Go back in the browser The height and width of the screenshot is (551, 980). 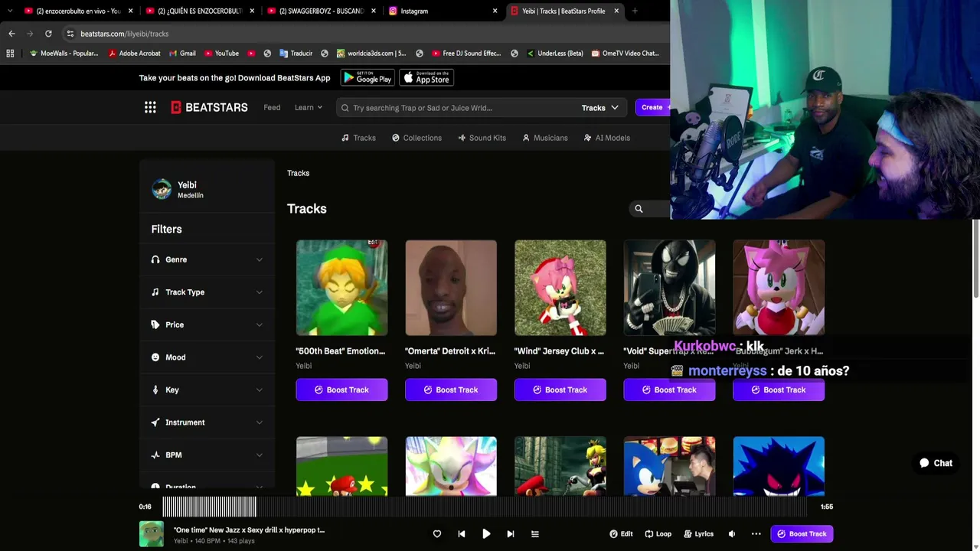click(x=11, y=34)
